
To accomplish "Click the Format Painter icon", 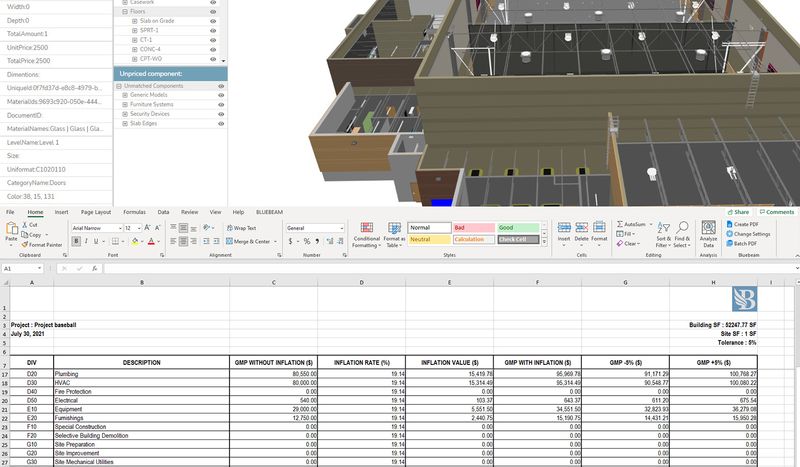I will click(x=24, y=244).
